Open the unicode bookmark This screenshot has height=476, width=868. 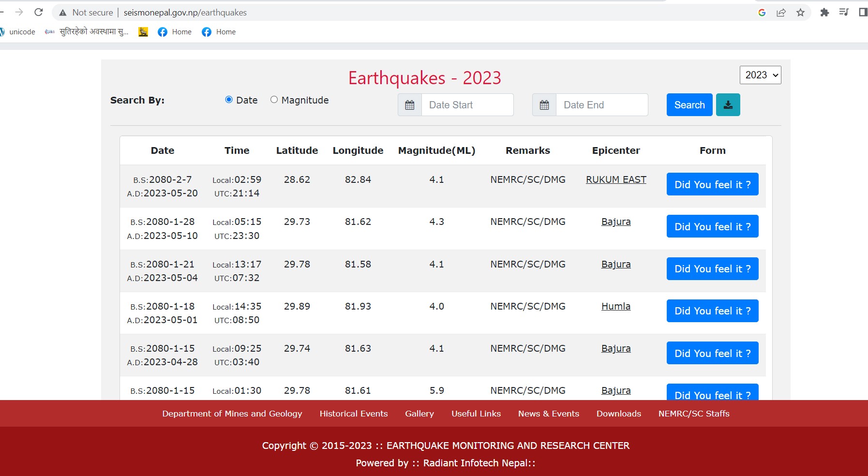(x=22, y=32)
